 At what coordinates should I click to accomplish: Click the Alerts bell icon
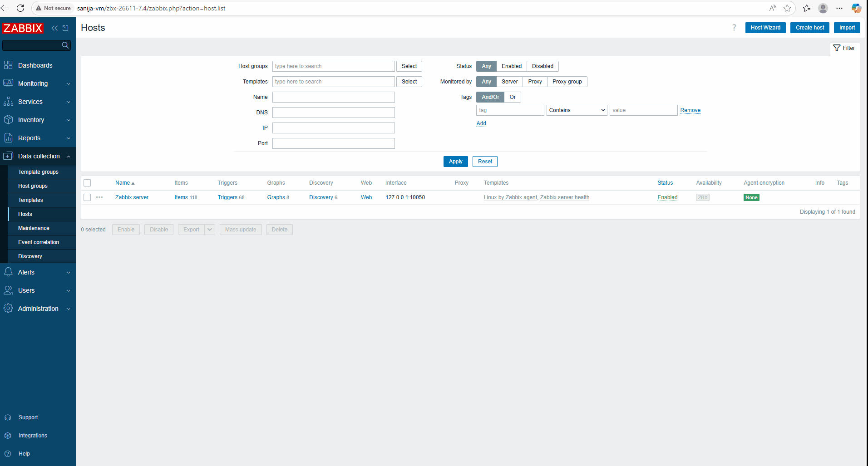coord(8,272)
